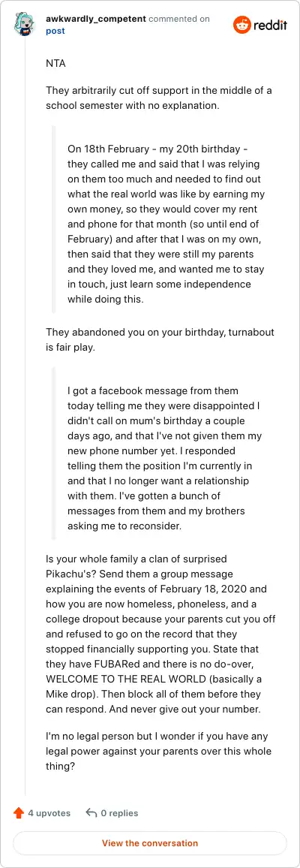The height and width of the screenshot is (868, 300).
Task: Click the grey bar beside the first quote
Action: 53,219
